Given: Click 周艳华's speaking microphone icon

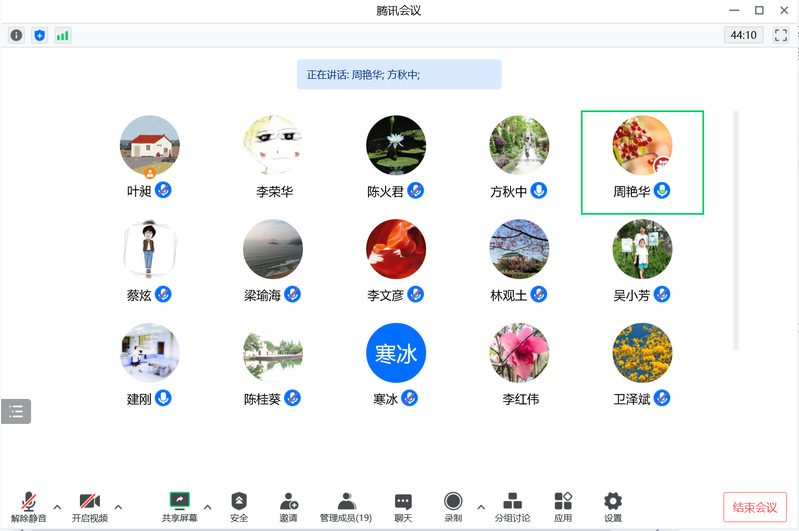Looking at the screenshot, I should (x=662, y=191).
